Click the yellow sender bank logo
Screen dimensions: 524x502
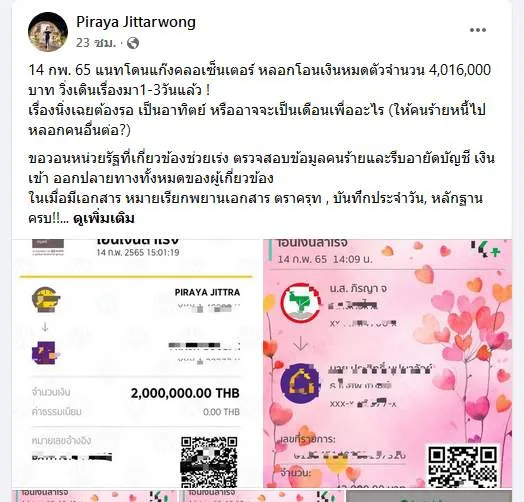(46, 299)
